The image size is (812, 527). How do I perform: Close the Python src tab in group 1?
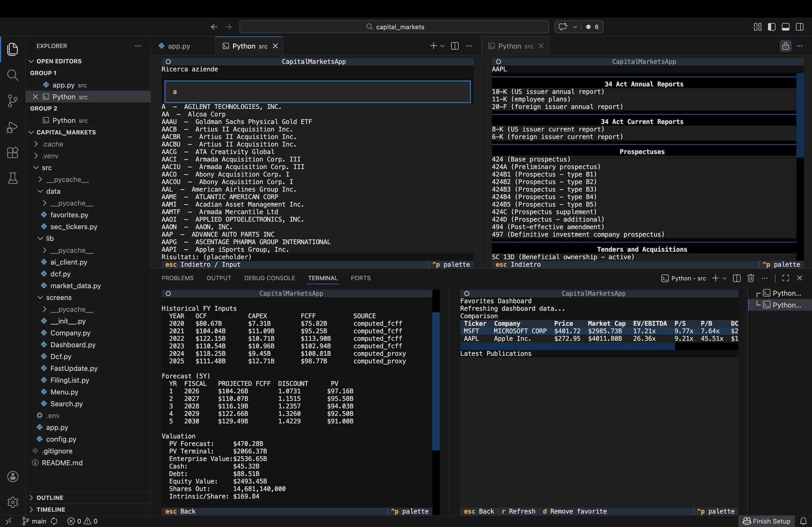pos(275,46)
